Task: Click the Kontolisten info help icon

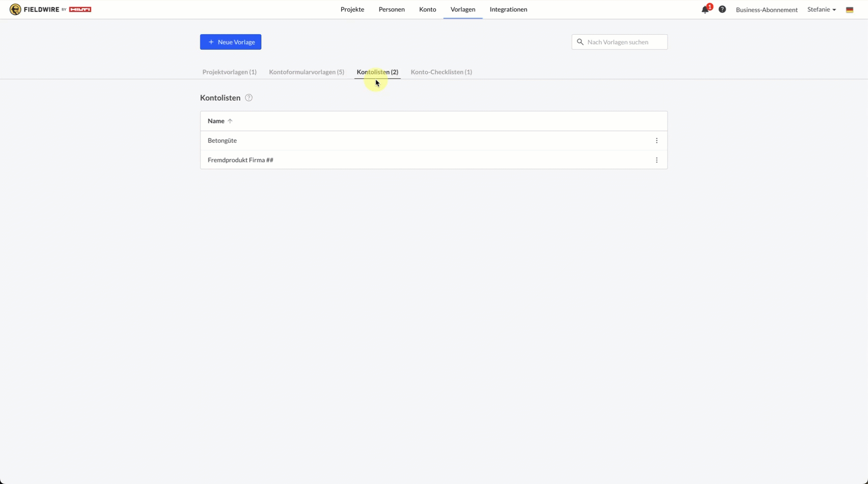Action: [x=249, y=98]
